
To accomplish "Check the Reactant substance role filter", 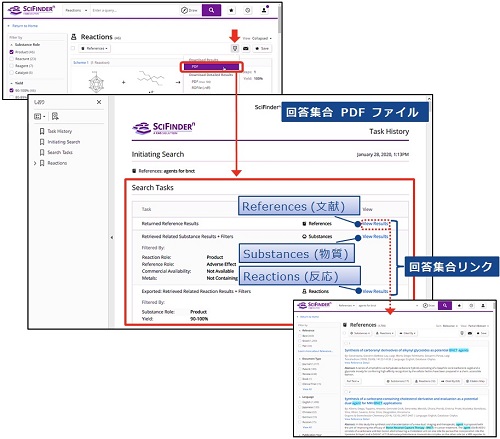I will click(x=12, y=59).
